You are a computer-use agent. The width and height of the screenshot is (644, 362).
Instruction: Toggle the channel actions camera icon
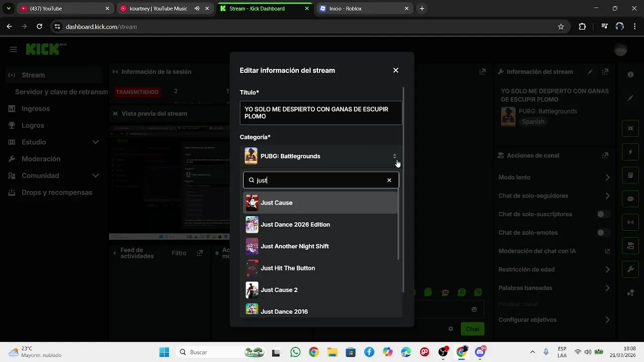pyautogui.click(x=630, y=246)
